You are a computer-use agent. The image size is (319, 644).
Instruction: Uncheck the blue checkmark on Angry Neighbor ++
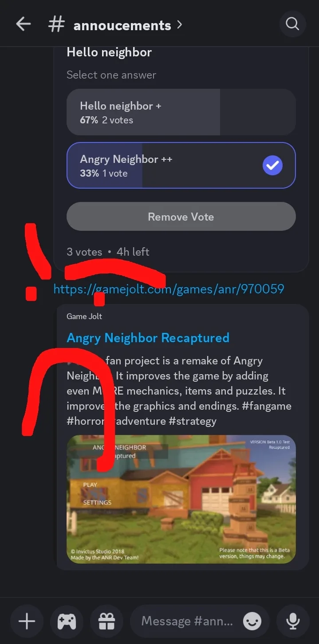pos(272,166)
